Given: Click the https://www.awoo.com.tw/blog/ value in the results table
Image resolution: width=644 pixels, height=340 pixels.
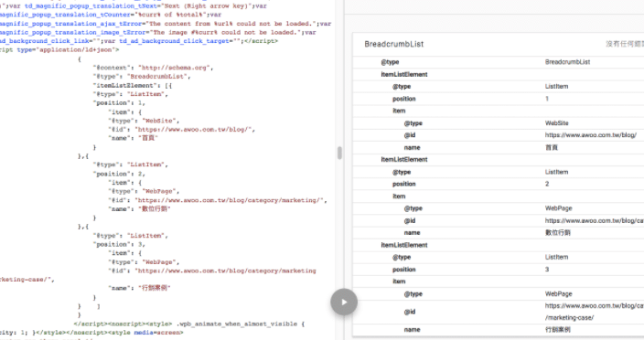Looking at the screenshot, I should pos(591,135).
